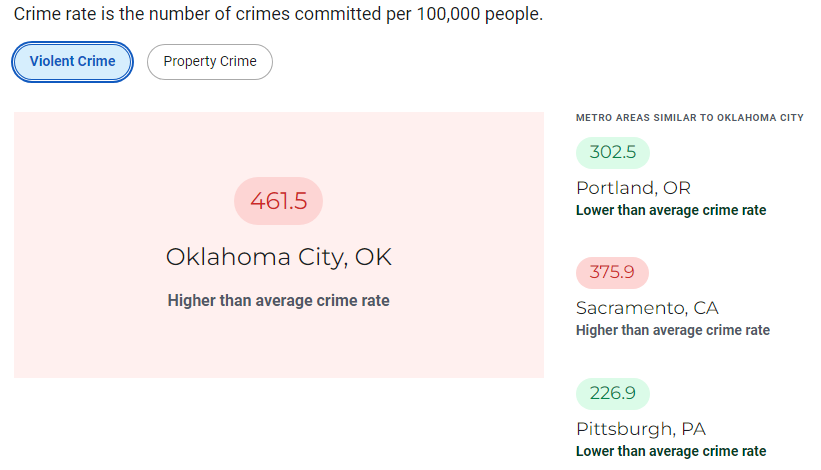Click the 226.9 green rate badge
The width and height of the screenshot is (821, 470).
612,393
